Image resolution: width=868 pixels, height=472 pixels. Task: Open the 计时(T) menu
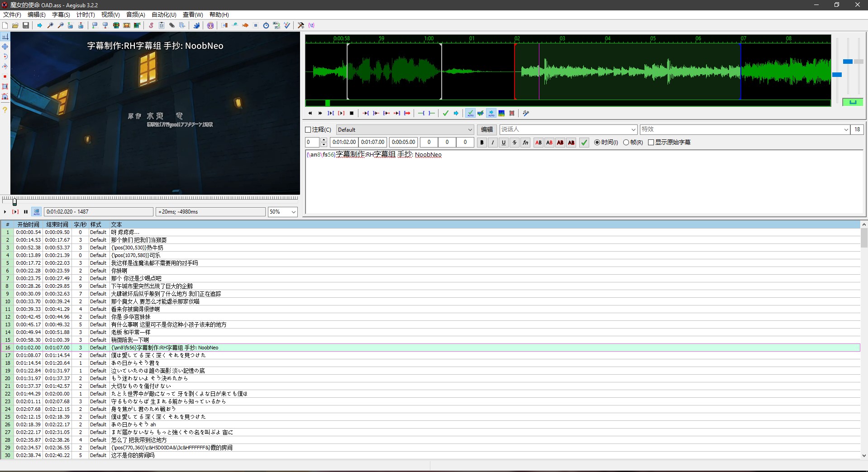tap(86, 14)
